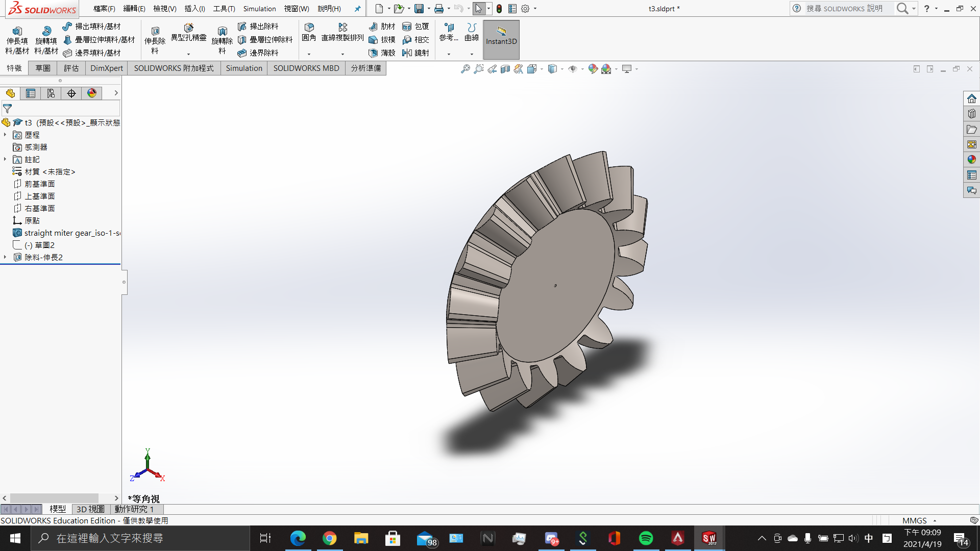Open the Appearances task pane icon
Image resolution: width=980 pixels, height=551 pixels.
point(971,160)
